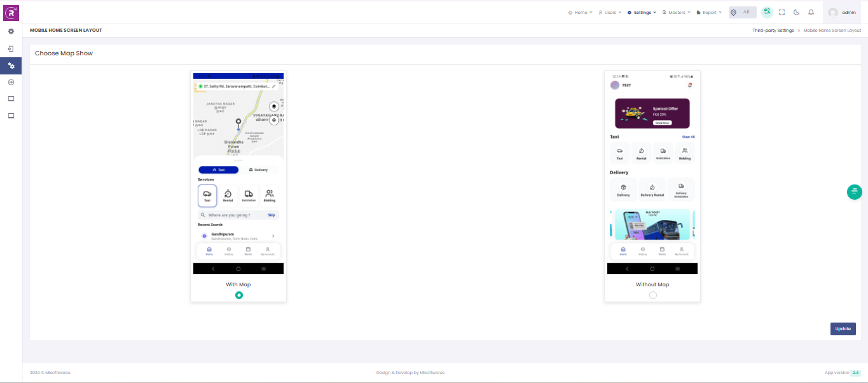Image resolution: width=868 pixels, height=383 pixels.
Task: Open the language translate icon
Action: click(767, 12)
